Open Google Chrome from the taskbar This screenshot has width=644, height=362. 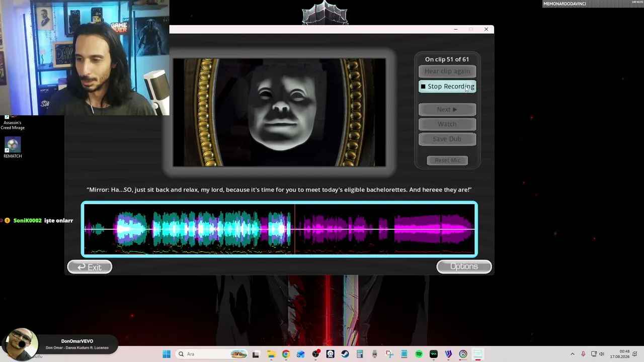(x=286, y=354)
